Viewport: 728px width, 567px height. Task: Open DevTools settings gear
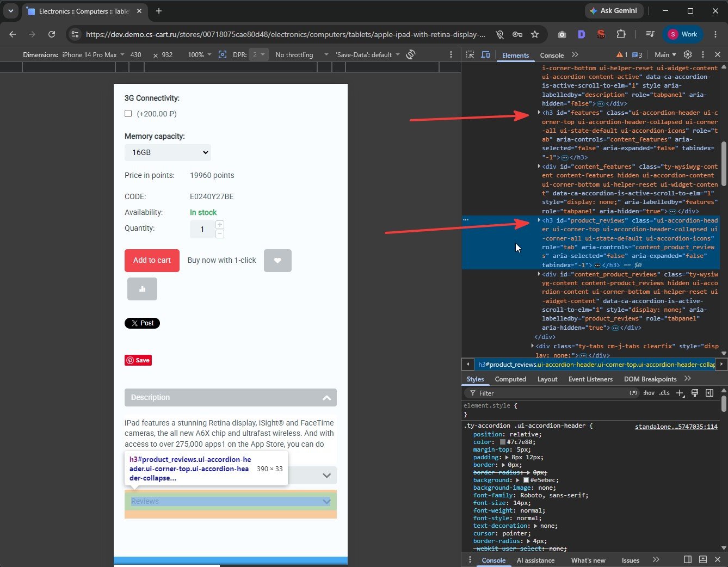688,54
